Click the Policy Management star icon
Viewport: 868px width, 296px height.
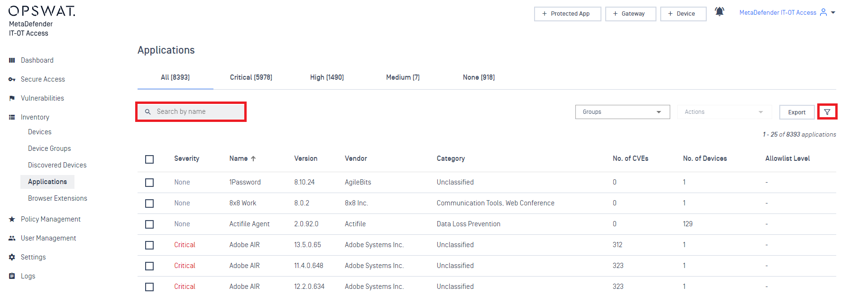[x=12, y=219]
